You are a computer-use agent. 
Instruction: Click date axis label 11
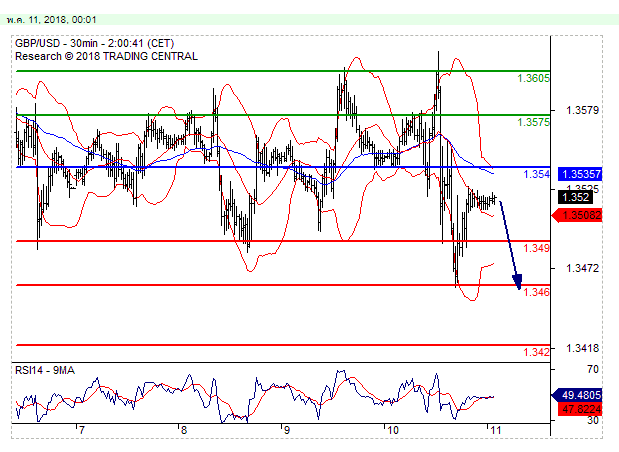coord(495,430)
